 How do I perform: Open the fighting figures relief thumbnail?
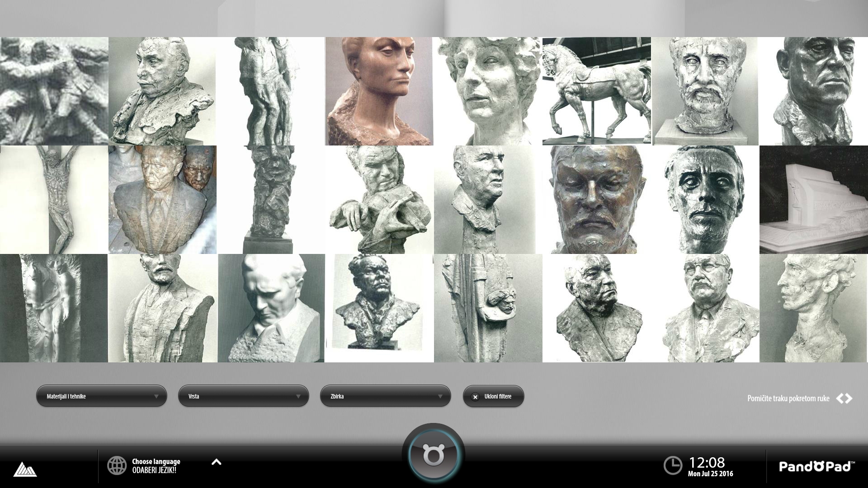[x=54, y=91]
